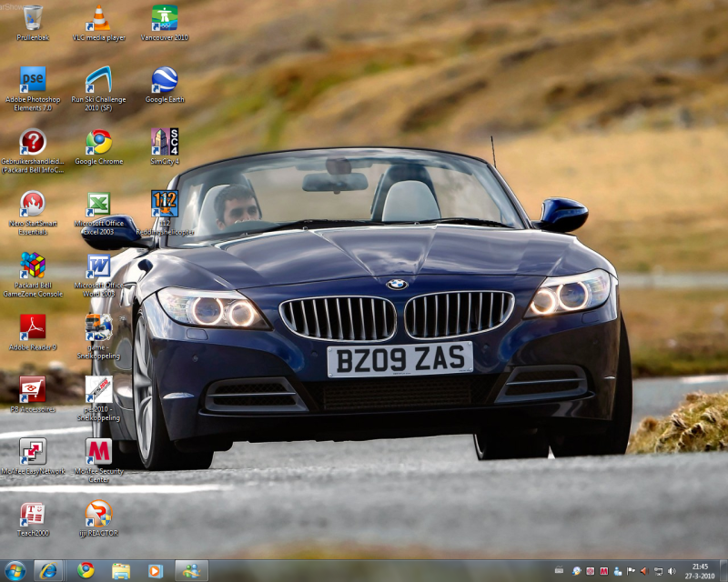Click the orange speaker tray icon
This screenshot has width=728, height=582.
pyautogui.click(x=644, y=571)
